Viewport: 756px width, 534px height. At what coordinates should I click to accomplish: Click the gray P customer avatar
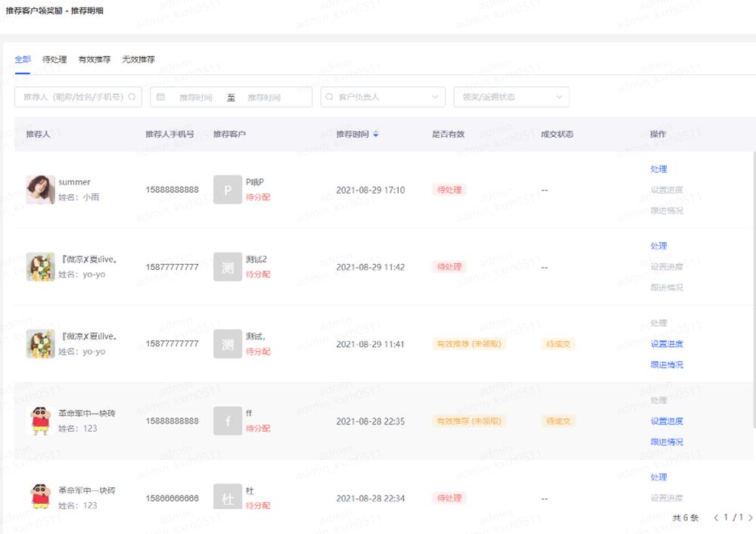pyautogui.click(x=228, y=190)
